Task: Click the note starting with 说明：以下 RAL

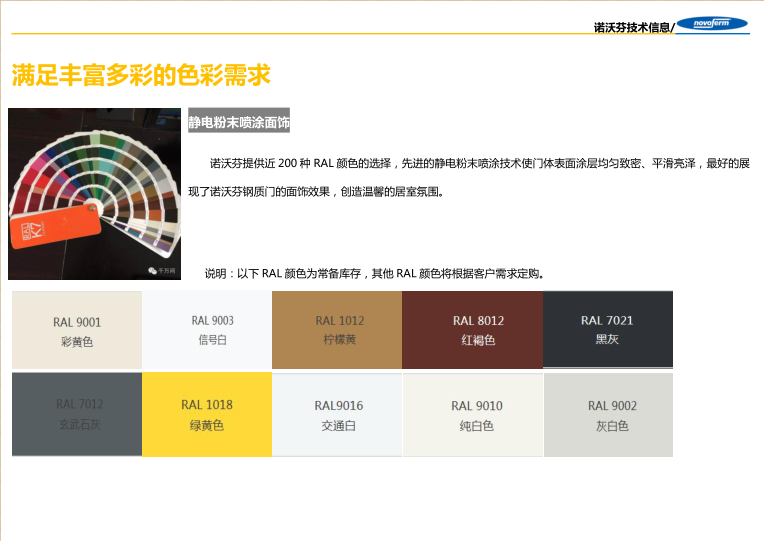Action: click(x=374, y=273)
